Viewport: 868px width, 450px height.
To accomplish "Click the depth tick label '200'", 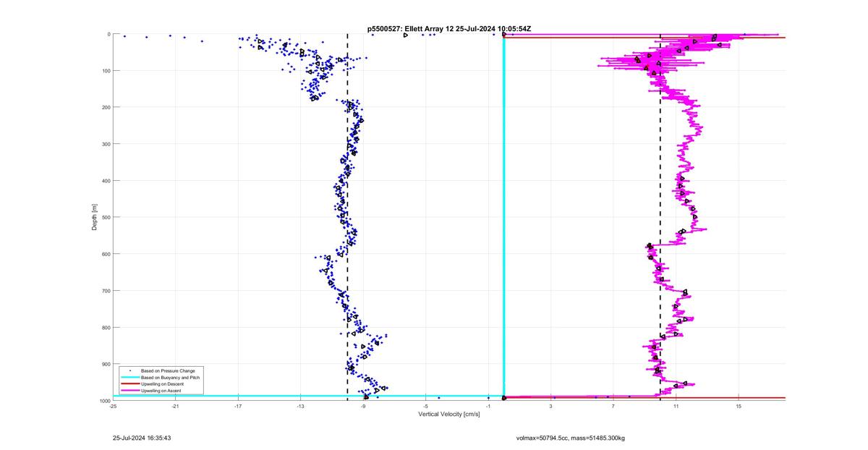I will click(106, 107).
